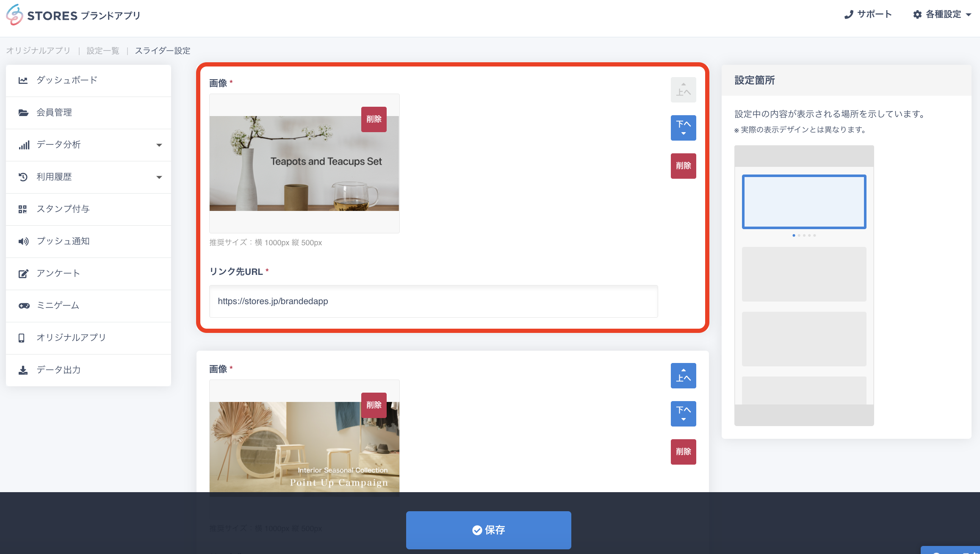Click the データ出力 download icon
The height and width of the screenshot is (554, 980).
coord(23,370)
